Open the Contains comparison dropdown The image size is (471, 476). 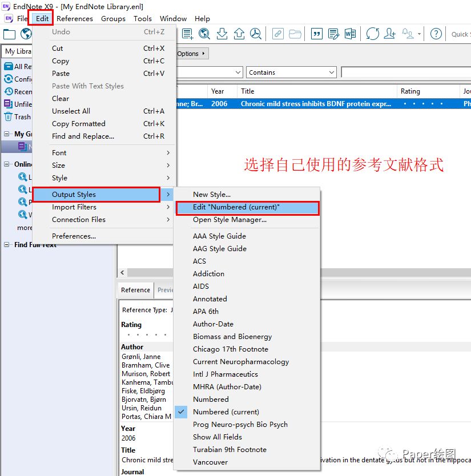coord(291,72)
